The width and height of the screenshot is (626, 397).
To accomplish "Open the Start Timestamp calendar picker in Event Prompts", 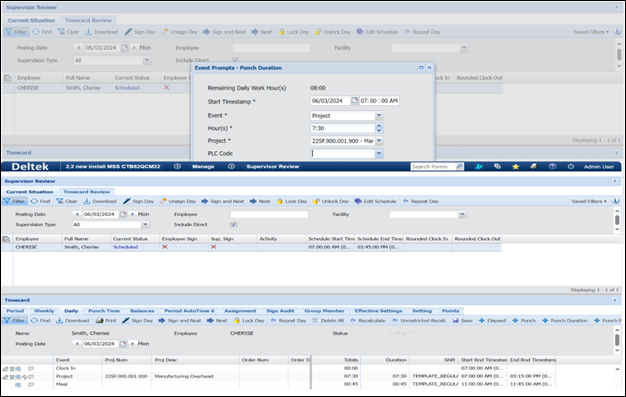I will click(x=355, y=101).
